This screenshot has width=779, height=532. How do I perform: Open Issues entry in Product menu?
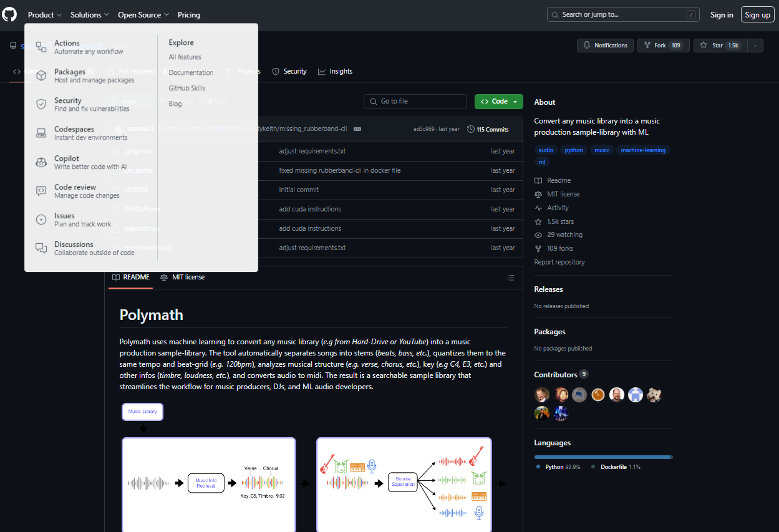[x=82, y=220]
